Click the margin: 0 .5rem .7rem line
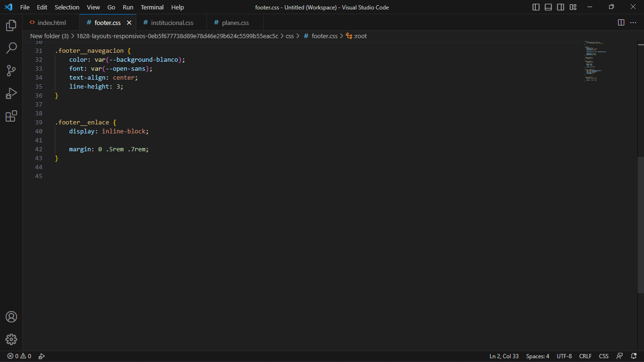 [109, 149]
